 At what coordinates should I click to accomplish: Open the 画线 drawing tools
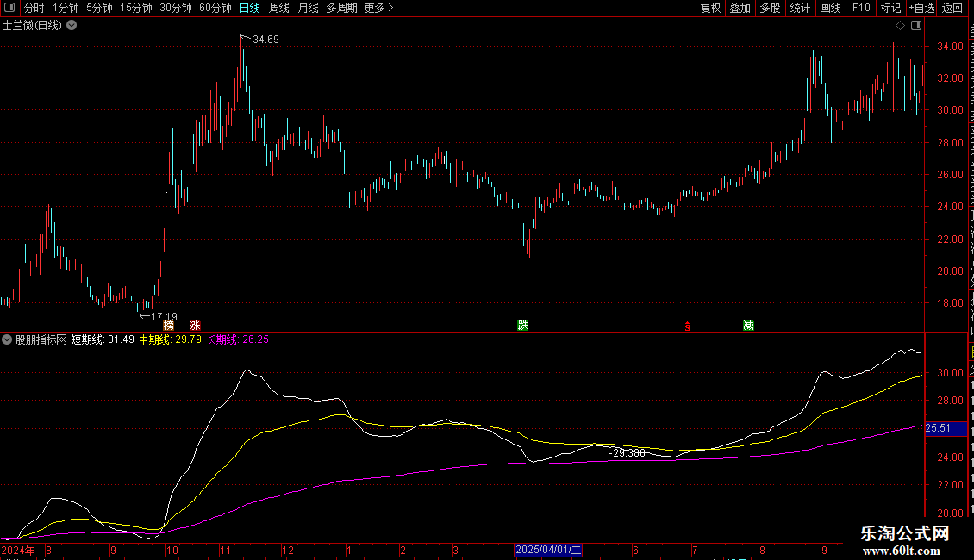[x=830, y=8]
